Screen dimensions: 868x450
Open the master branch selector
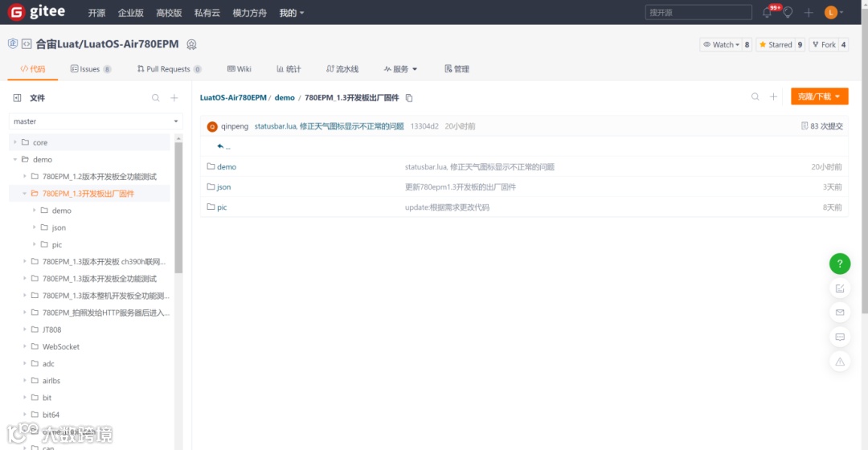pyautogui.click(x=96, y=121)
